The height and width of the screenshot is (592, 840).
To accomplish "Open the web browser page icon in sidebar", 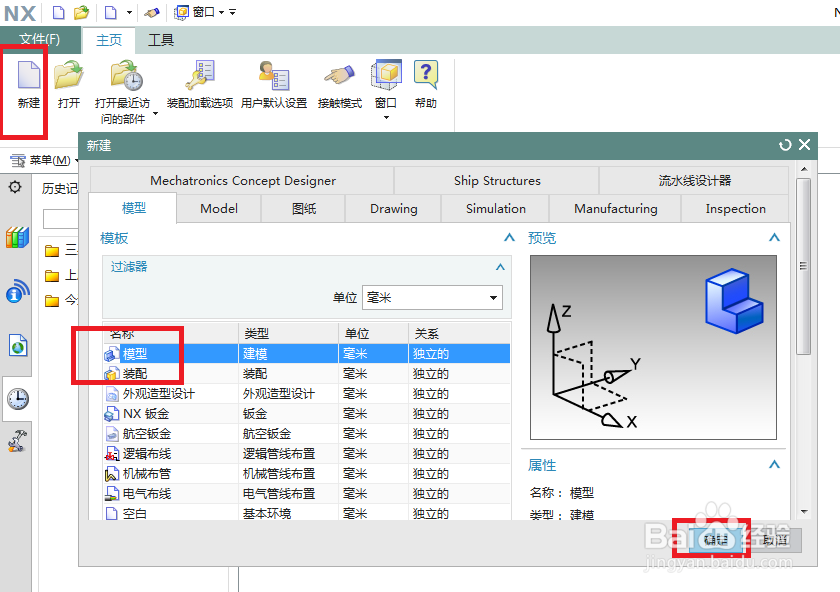I will coord(18,346).
